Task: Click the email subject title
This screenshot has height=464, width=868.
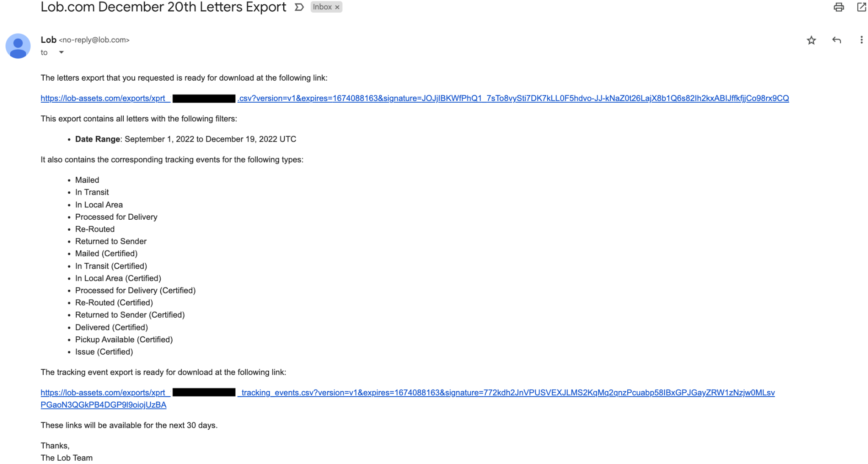Action: (x=163, y=7)
